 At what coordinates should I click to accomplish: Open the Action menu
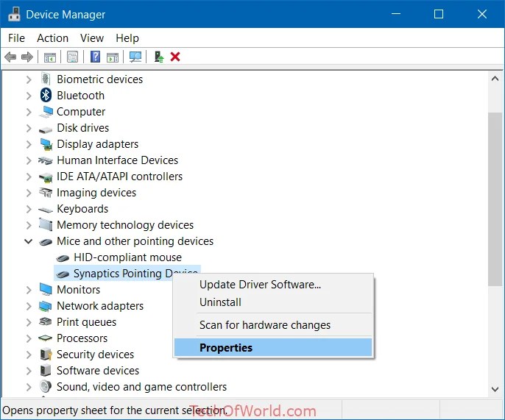[x=52, y=38]
